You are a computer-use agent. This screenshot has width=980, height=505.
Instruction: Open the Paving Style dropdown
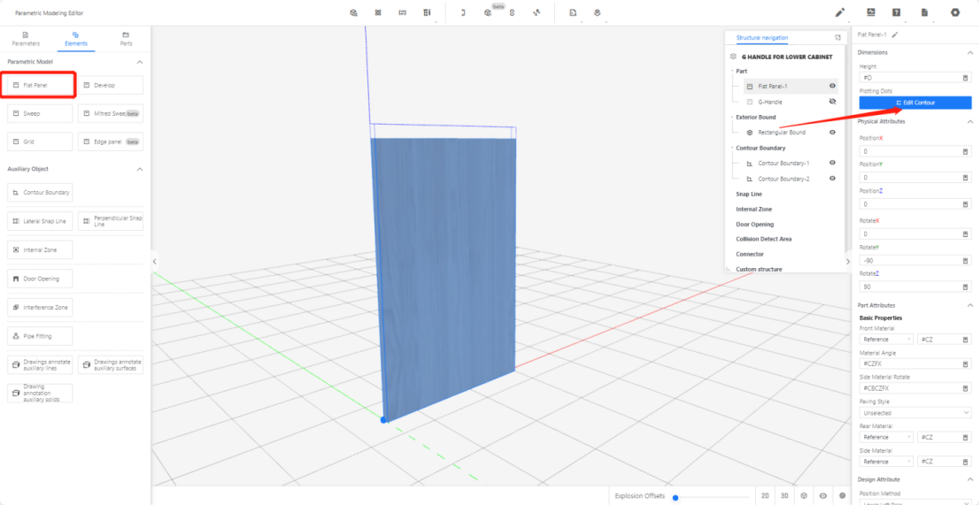point(914,412)
